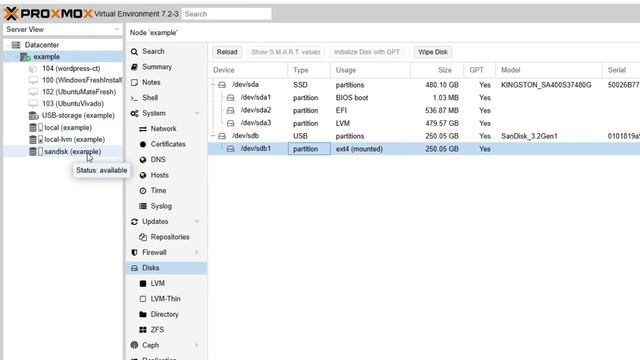This screenshot has width=640, height=360.
Task: Click Wipe Disk button
Action: click(x=433, y=52)
